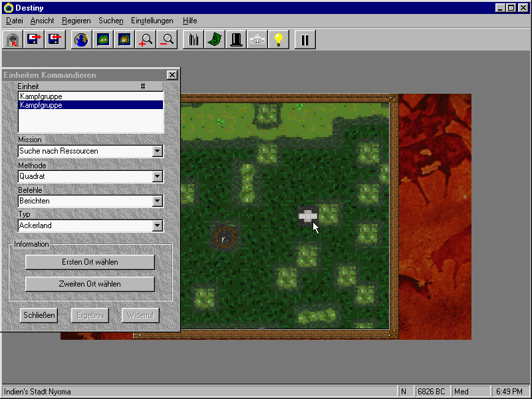532x399 pixels.
Task: Click the gate icon in the toolbar
Action: pyautogui.click(x=13, y=40)
